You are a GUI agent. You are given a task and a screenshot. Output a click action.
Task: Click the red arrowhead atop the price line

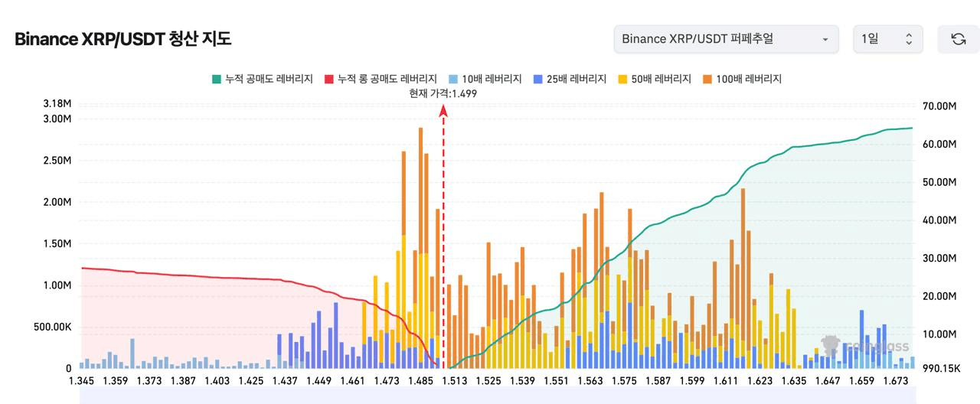(443, 112)
